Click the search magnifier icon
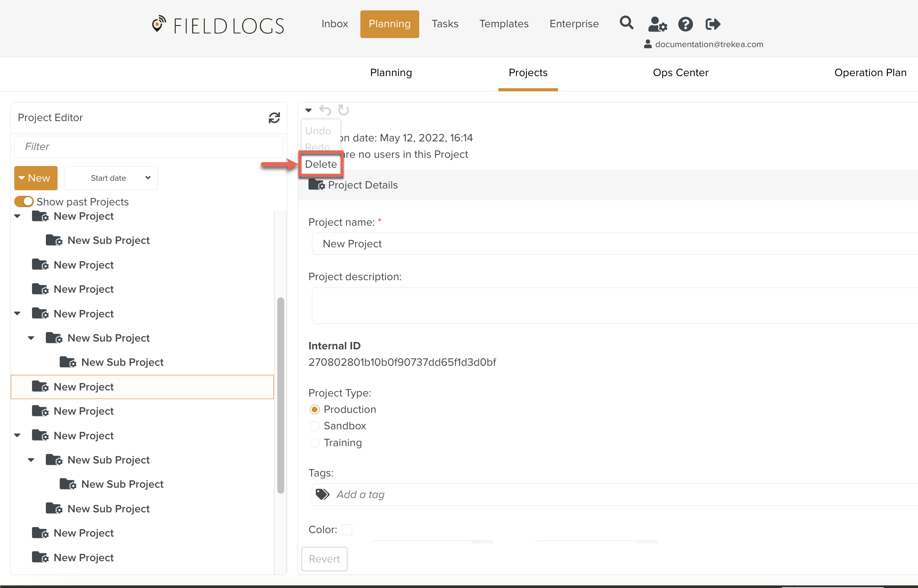The width and height of the screenshot is (918, 588). click(626, 23)
